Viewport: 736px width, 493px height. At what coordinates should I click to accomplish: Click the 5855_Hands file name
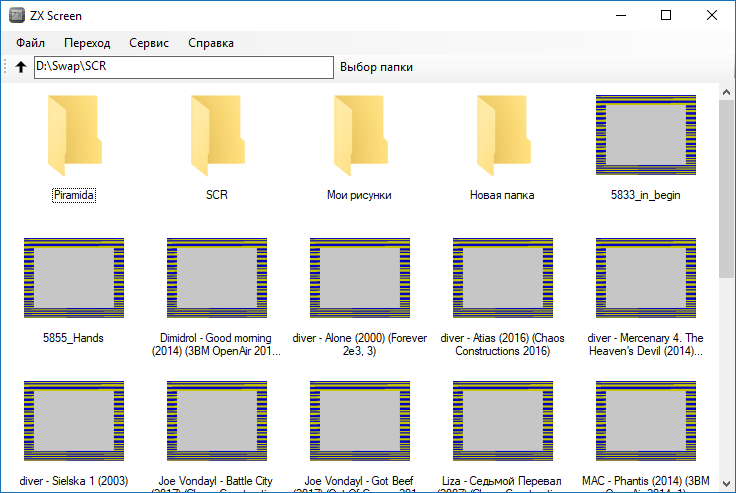pyautogui.click(x=73, y=338)
